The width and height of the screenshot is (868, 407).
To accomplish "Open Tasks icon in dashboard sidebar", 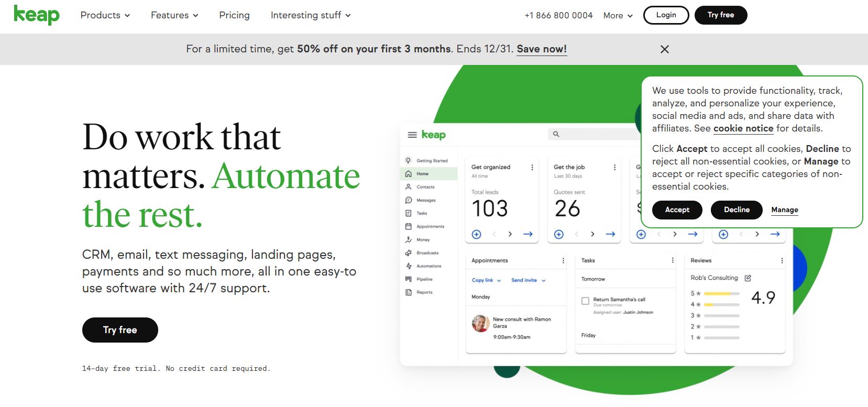I will click(408, 213).
